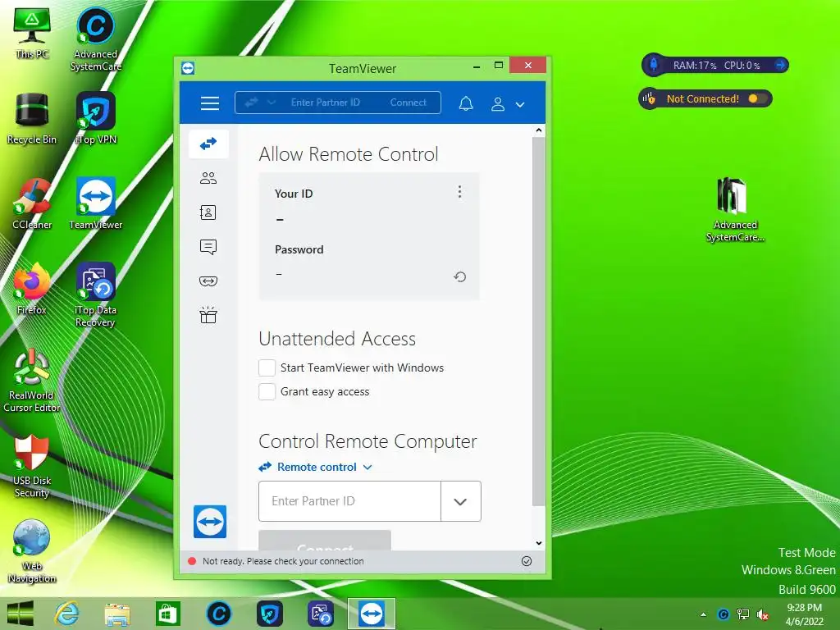Select the Remote Control sidebar icon
The image size is (840, 630).
(208, 144)
